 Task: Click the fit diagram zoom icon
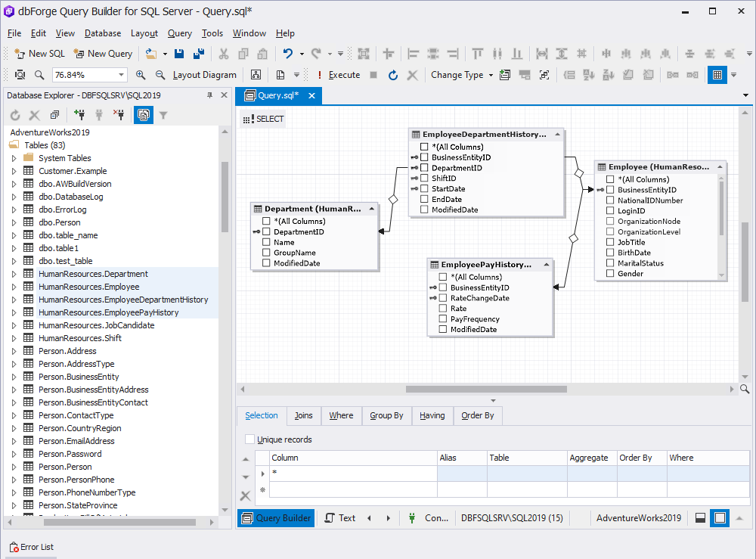click(20, 75)
